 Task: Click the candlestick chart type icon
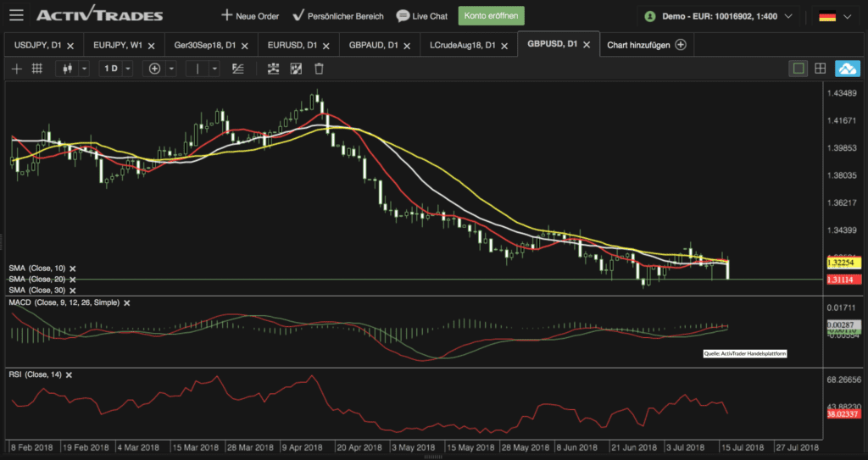[68, 69]
